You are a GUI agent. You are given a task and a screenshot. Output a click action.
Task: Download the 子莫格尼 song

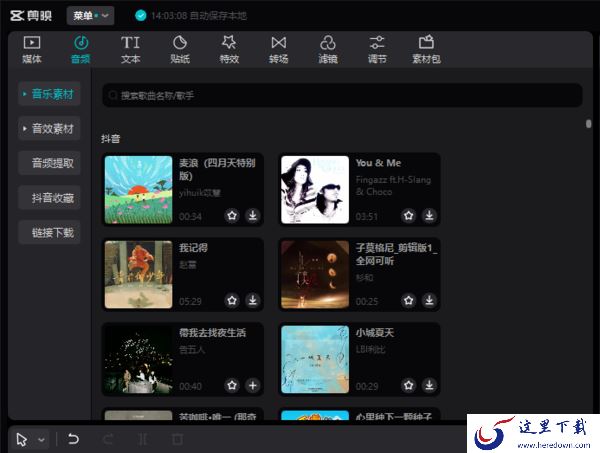(x=429, y=300)
